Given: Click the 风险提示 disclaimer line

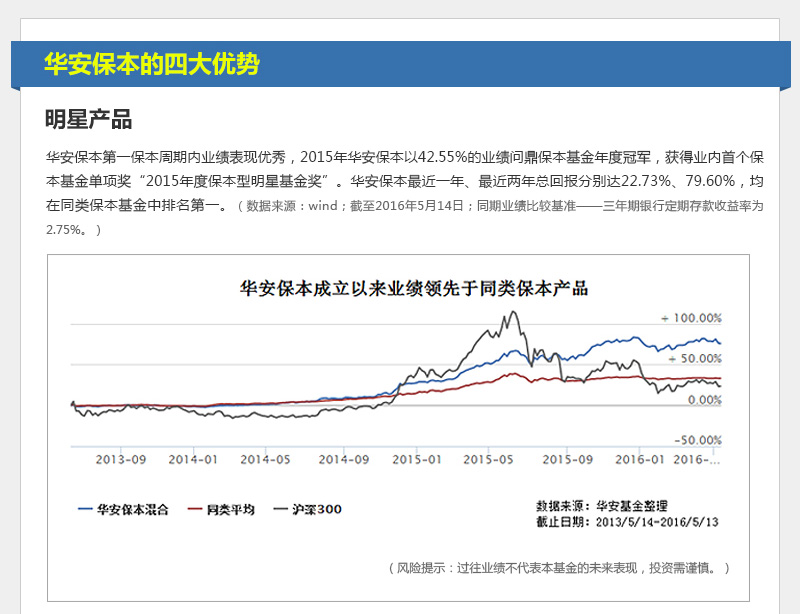Looking at the screenshot, I should 559,568.
